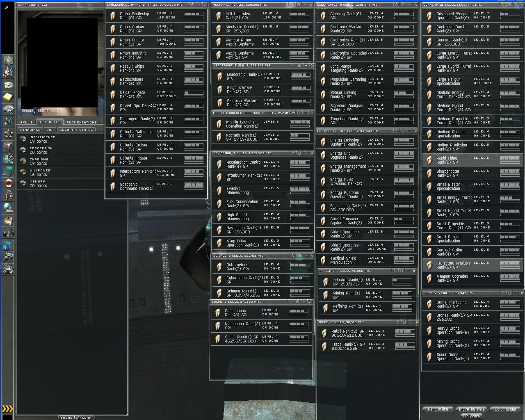The width and height of the screenshot is (525, 420).
Task: Click the Caldari Frigate level bar
Action: 194,93
